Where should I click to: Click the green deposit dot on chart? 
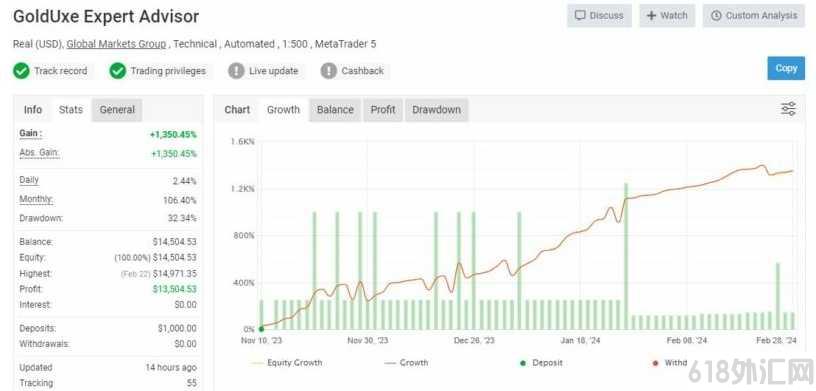point(261,329)
